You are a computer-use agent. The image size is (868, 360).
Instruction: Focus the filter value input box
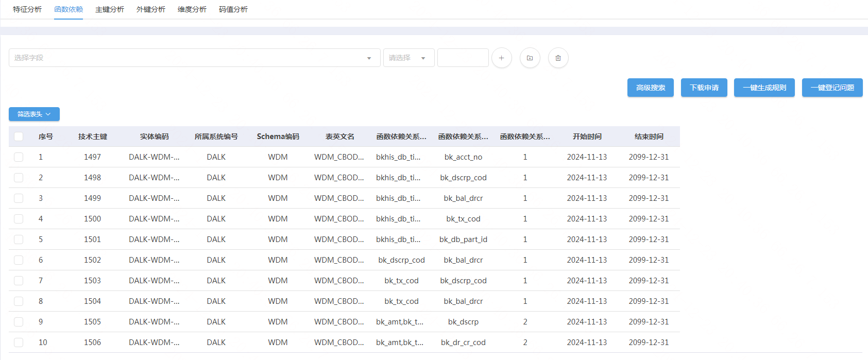point(463,58)
